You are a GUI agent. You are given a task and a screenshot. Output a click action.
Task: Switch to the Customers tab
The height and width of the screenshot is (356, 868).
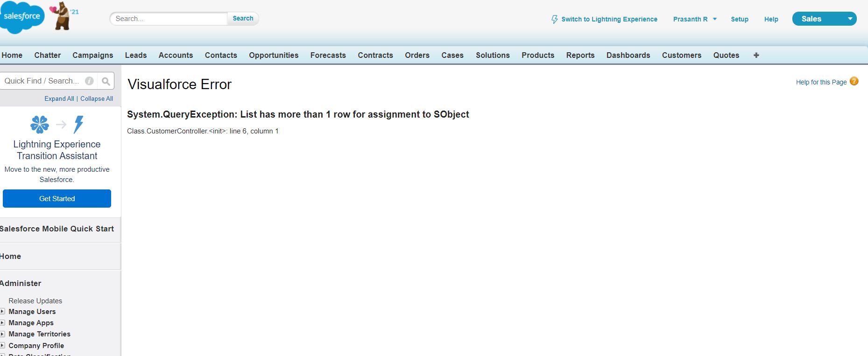(682, 55)
